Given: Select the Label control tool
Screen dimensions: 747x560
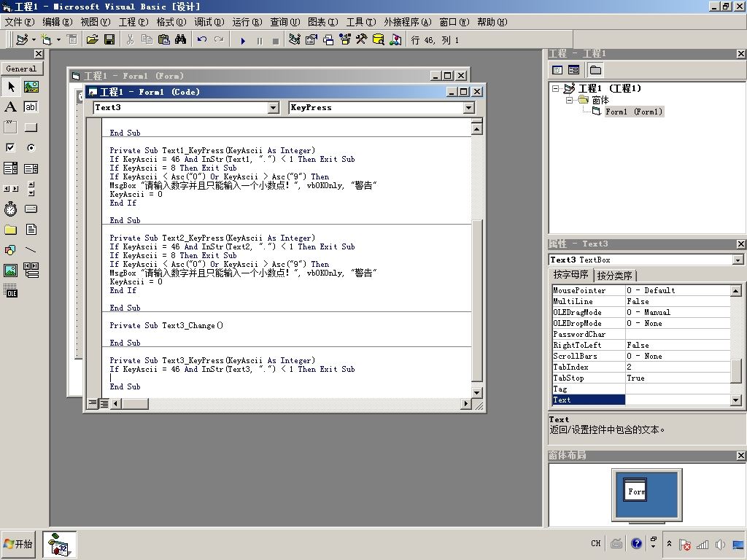Looking at the screenshot, I should [10, 107].
